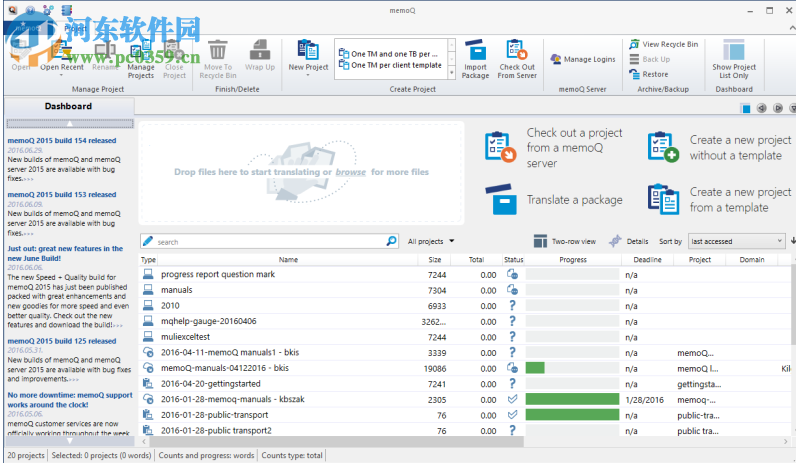Open the All projects filter dropdown
The width and height of the screenshot is (796, 463).
pos(431,241)
